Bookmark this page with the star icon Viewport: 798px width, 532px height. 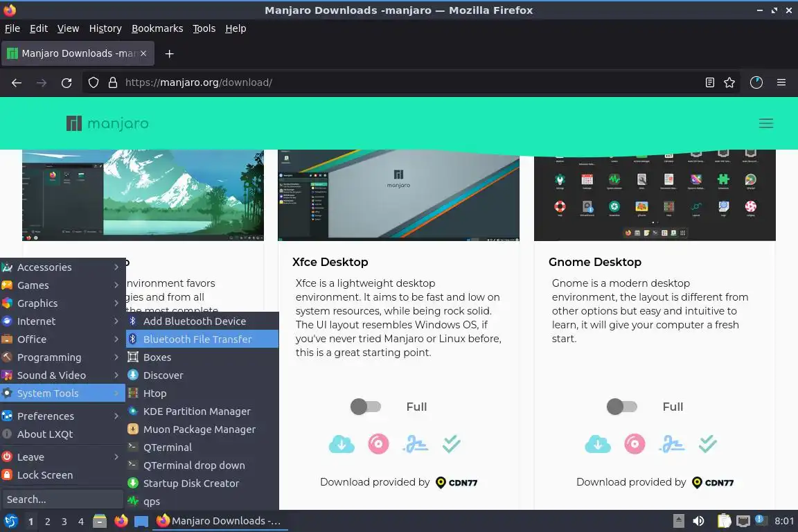(729, 82)
